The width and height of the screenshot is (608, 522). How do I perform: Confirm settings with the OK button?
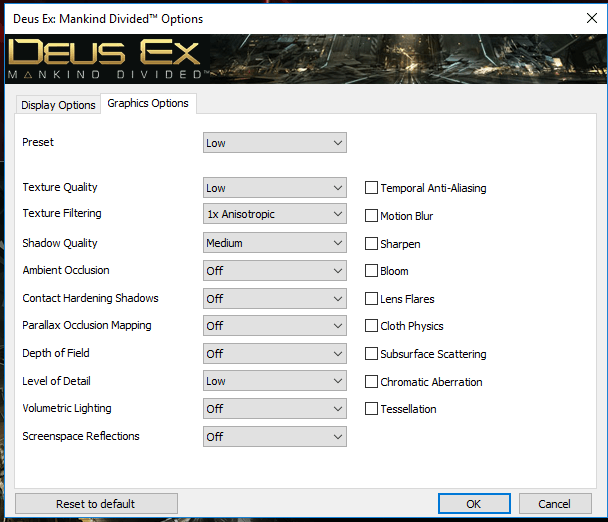point(473,503)
